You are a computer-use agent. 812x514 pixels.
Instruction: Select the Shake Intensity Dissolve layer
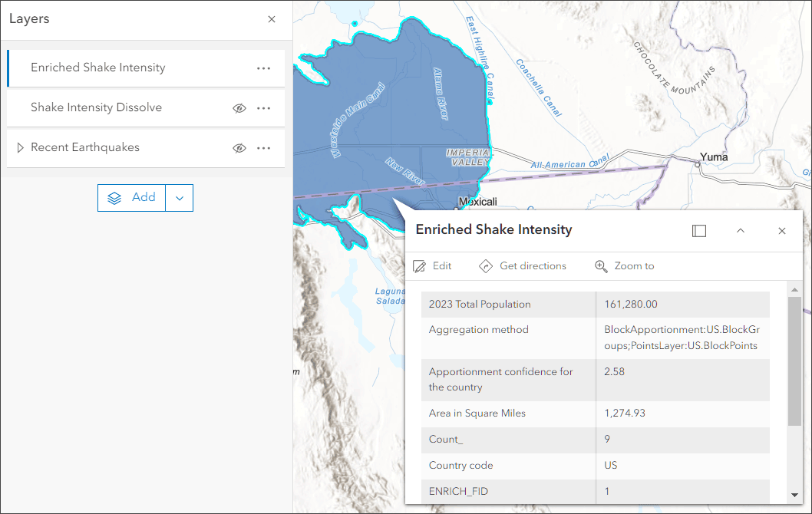(97, 108)
